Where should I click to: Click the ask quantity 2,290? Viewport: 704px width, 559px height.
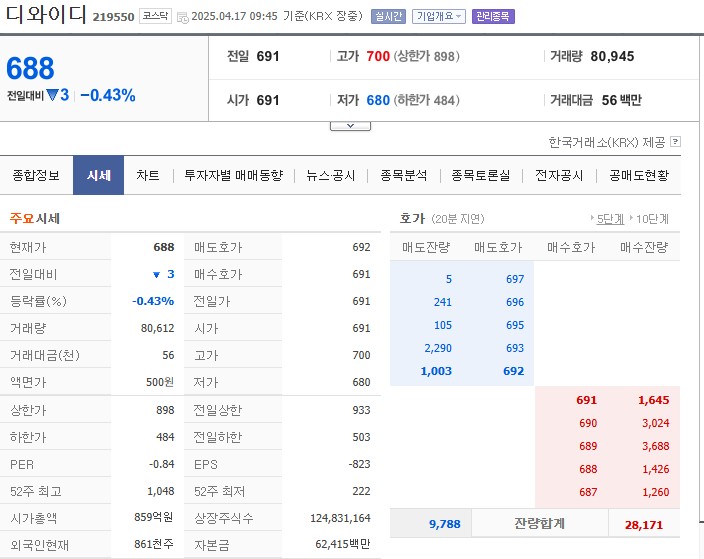(x=438, y=348)
